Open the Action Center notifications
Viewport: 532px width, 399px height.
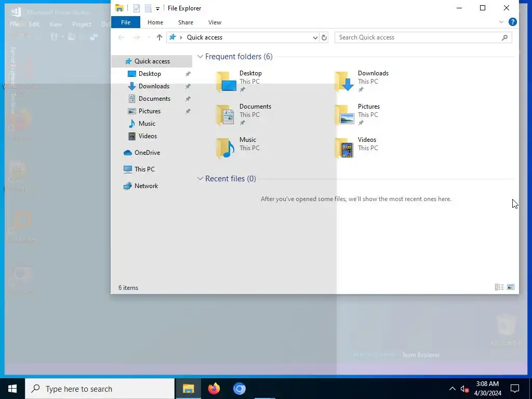coord(515,389)
